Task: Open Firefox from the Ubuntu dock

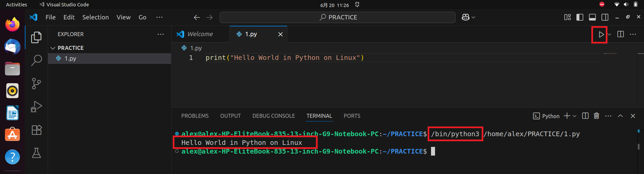Action: click(12, 24)
